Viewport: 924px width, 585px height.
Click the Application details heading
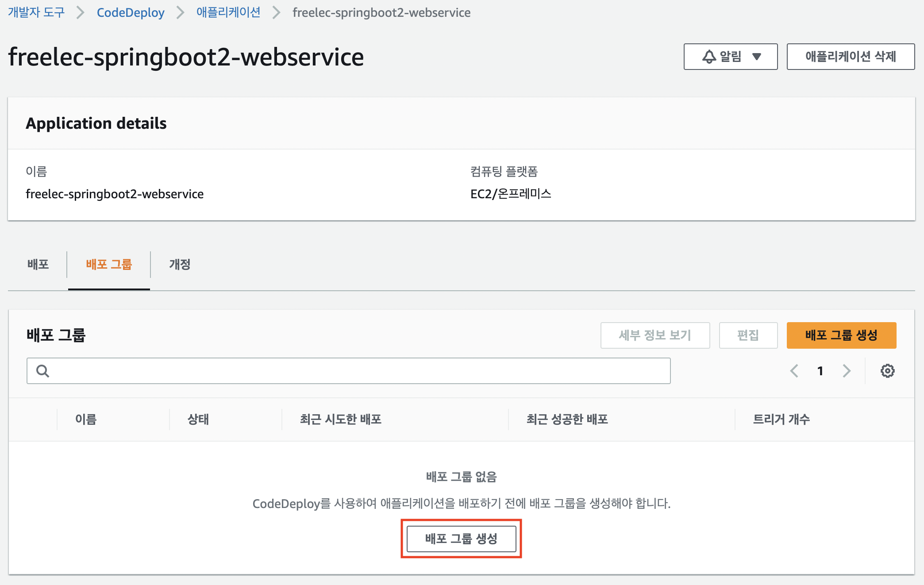coord(96,123)
